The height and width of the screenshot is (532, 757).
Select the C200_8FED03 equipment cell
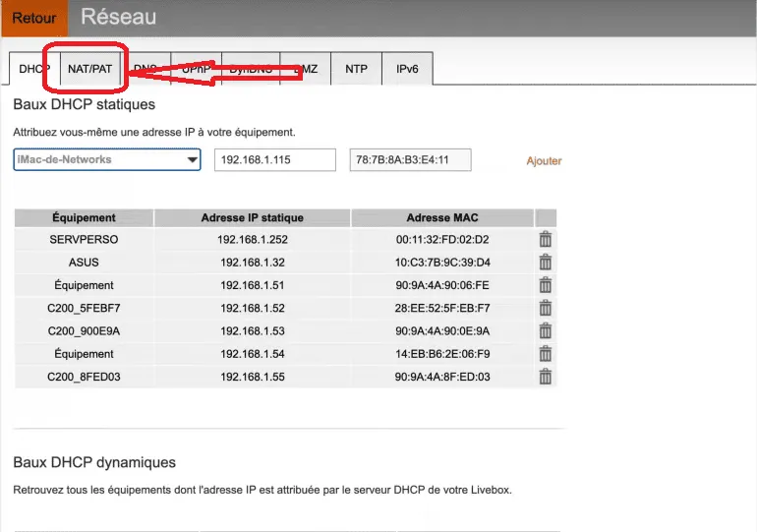(x=84, y=377)
